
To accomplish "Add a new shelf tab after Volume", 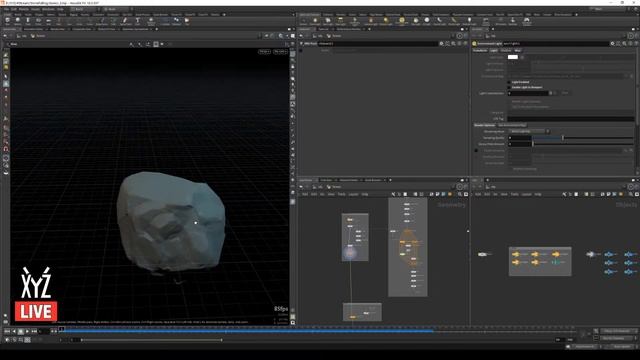I will 224,15.
